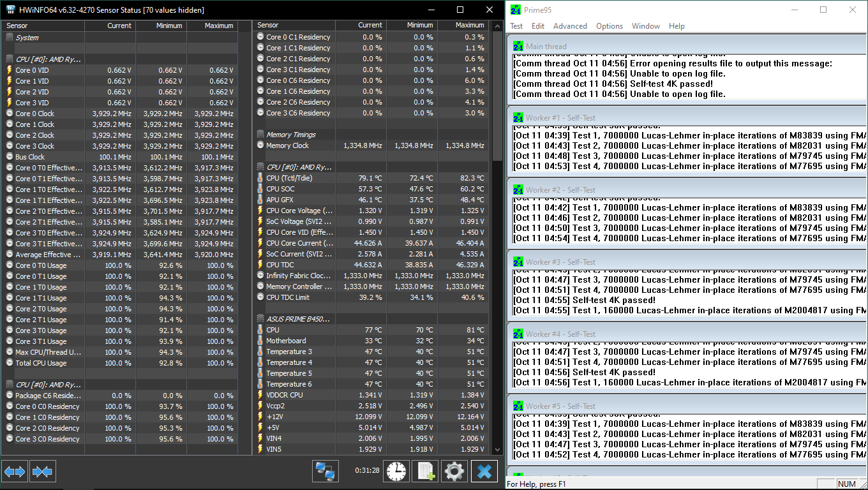Click the right panel Maximum column header

[x=462, y=26]
